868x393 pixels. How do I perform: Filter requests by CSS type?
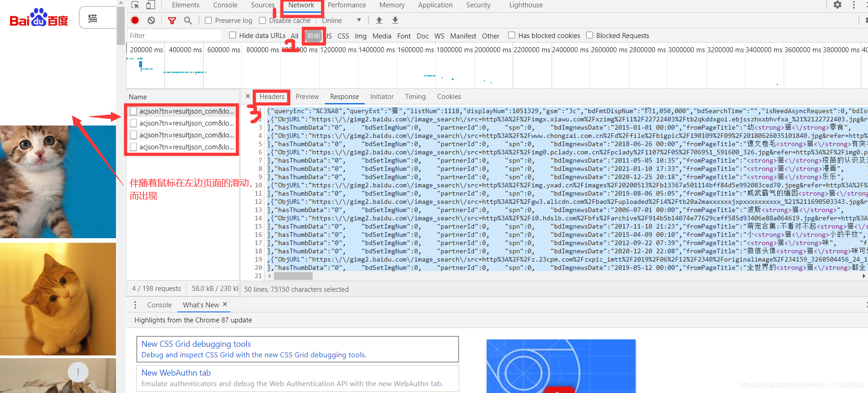pyautogui.click(x=343, y=36)
